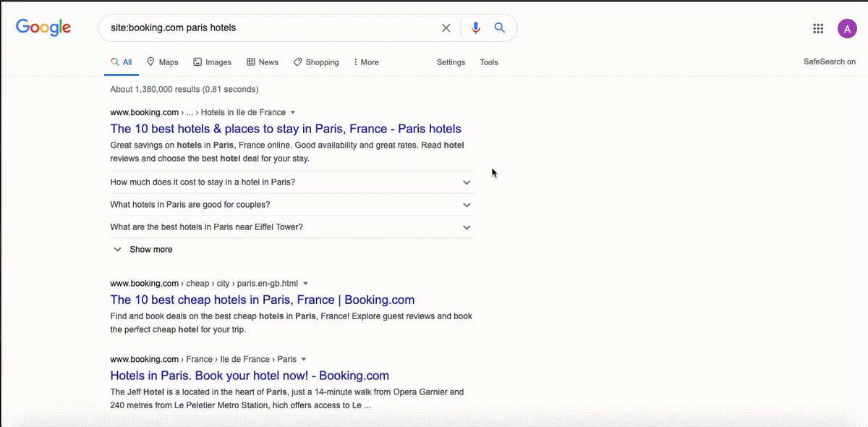Open 'The 10 best cheap hotels in Paris' result
This screenshot has width=868, height=427.
click(x=263, y=300)
